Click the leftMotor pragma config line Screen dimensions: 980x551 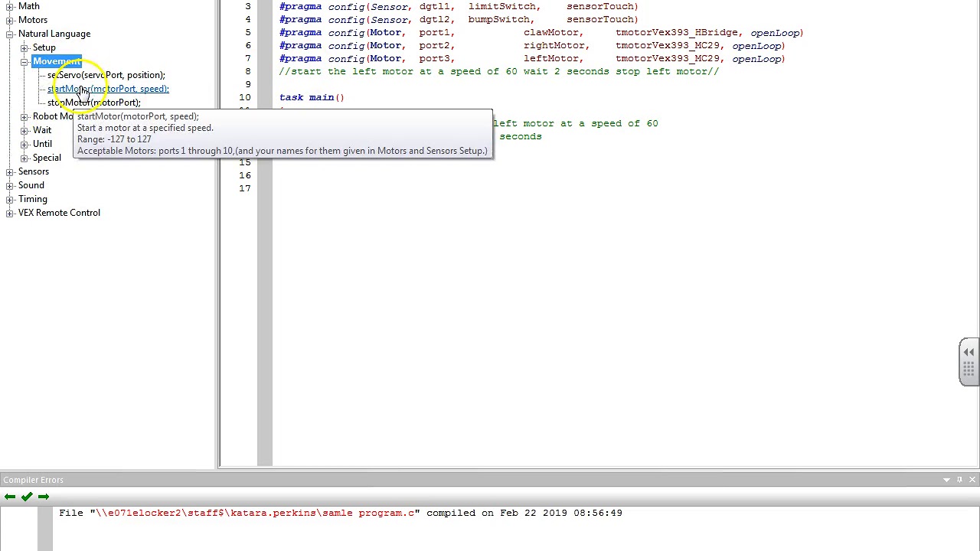click(x=532, y=58)
